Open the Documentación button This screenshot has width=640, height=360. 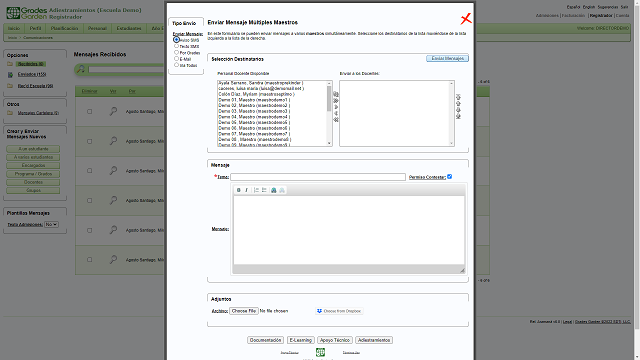pyautogui.click(x=265, y=340)
